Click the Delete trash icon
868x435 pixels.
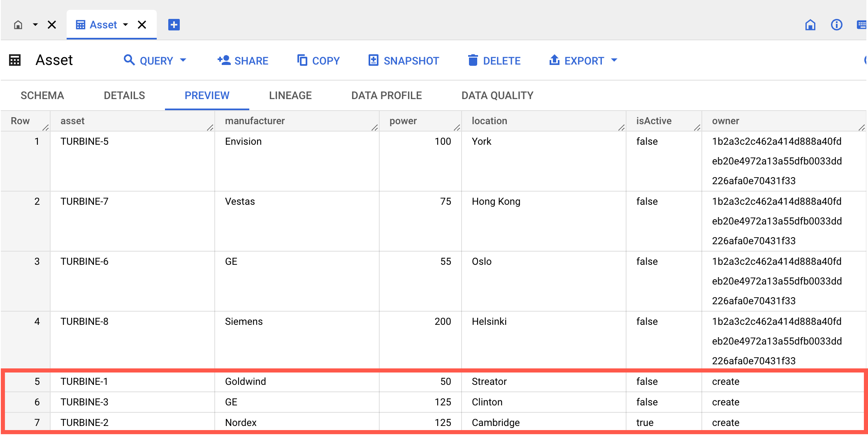point(473,60)
